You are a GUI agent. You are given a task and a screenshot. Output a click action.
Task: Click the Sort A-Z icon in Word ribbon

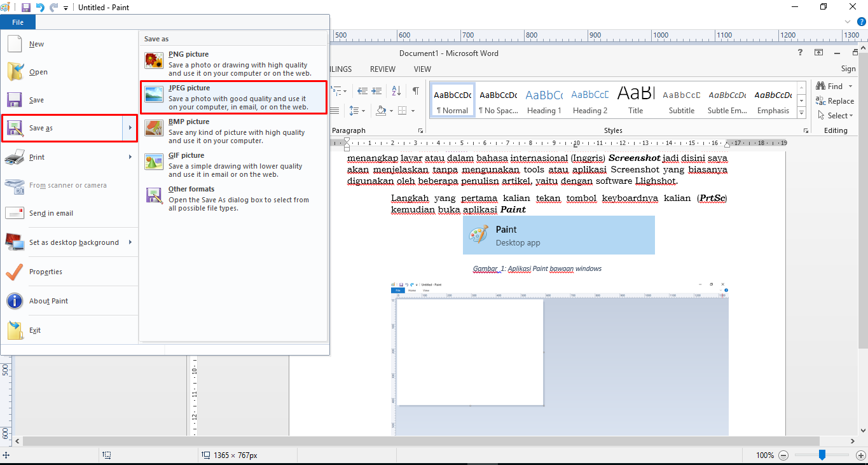396,91
